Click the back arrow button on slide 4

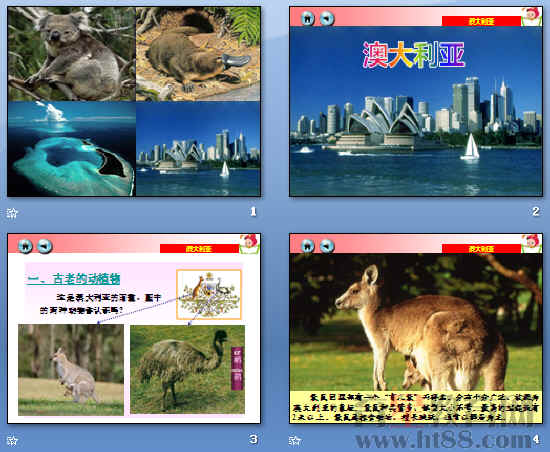coord(327,246)
